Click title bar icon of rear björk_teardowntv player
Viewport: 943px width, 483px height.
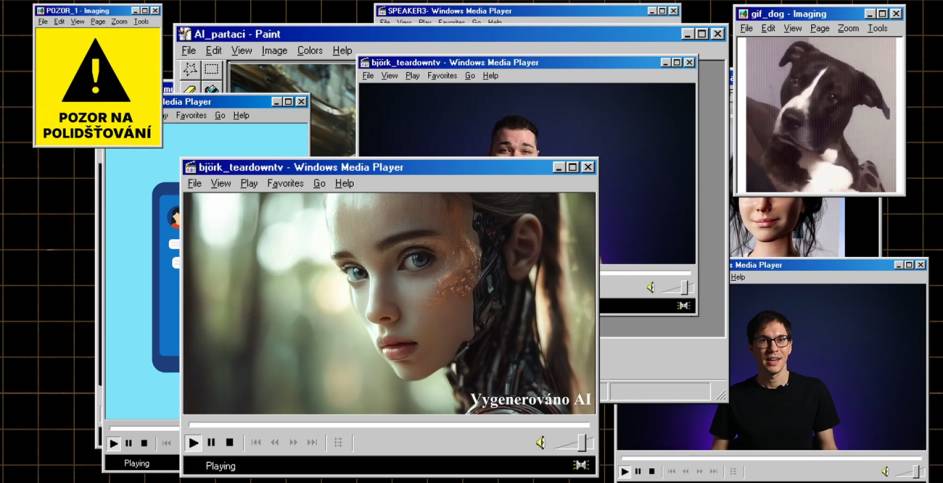click(x=365, y=62)
